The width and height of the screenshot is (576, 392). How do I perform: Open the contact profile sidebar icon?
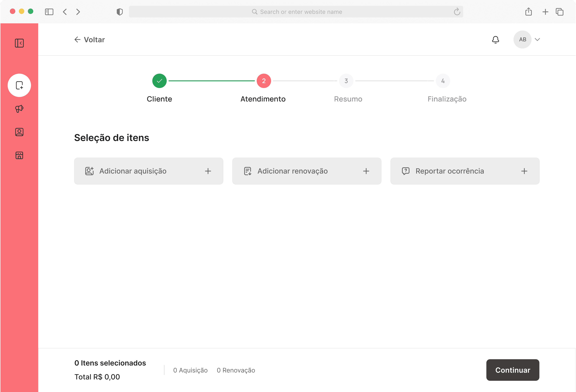click(x=19, y=132)
